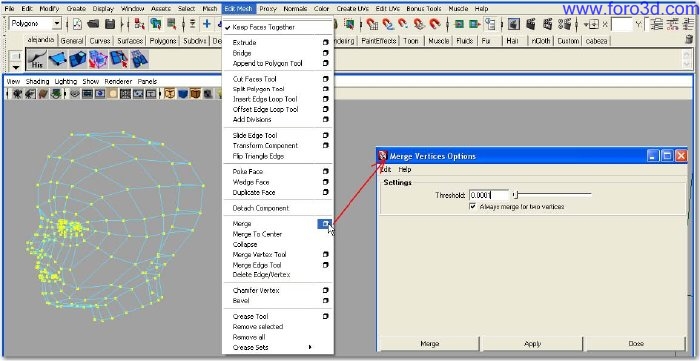Switch viewport to smooth shade icon
This screenshot has width=700, height=361.
pyautogui.click(x=183, y=94)
